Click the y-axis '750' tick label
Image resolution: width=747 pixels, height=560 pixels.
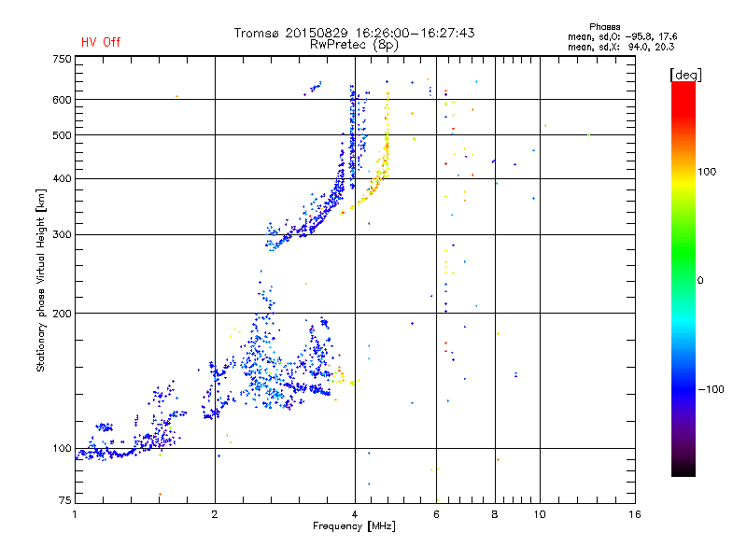point(62,59)
